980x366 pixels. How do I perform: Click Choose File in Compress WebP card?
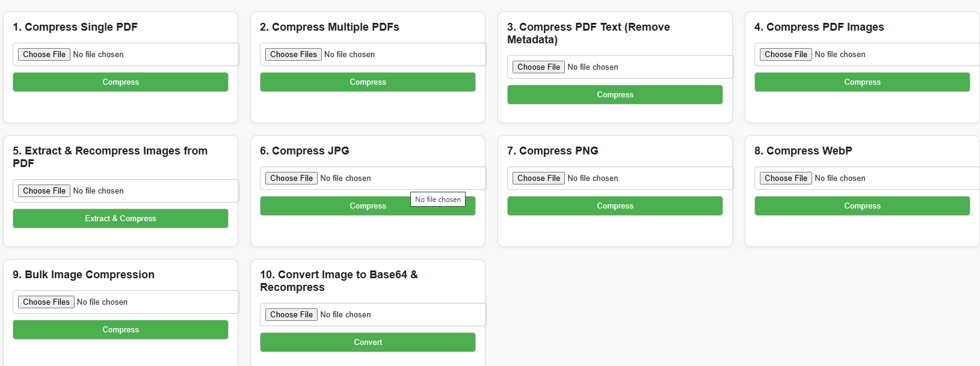pyautogui.click(x=786, y=178)
